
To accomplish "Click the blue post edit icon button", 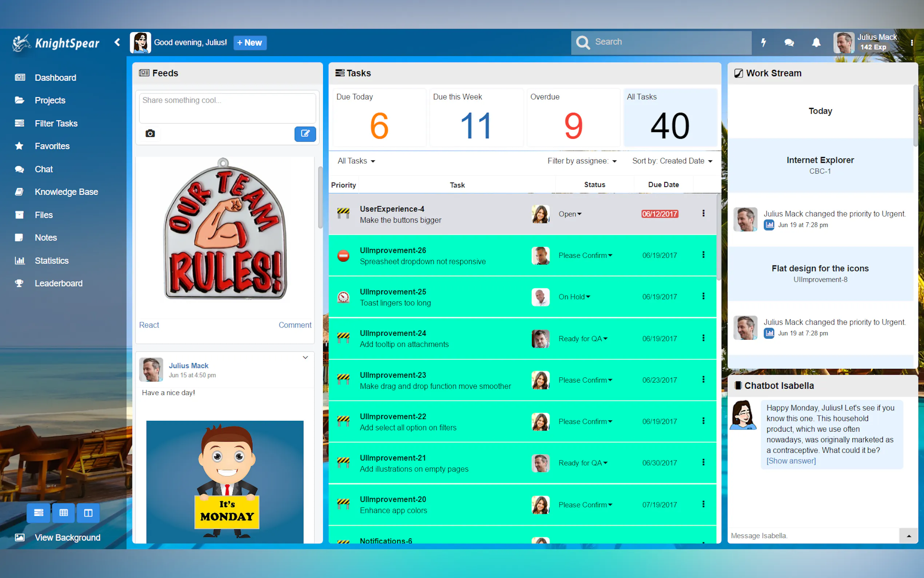I will [305, 134].
